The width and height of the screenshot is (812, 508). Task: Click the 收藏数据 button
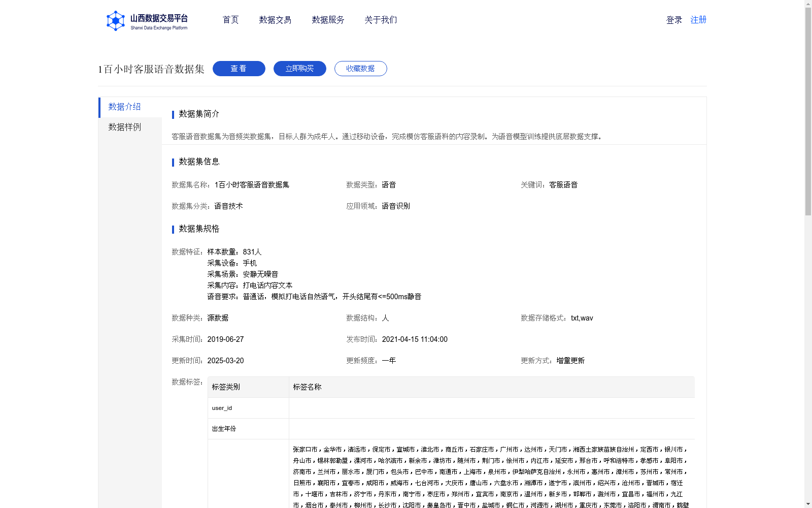pyautogui.click(x=360, y=68)
